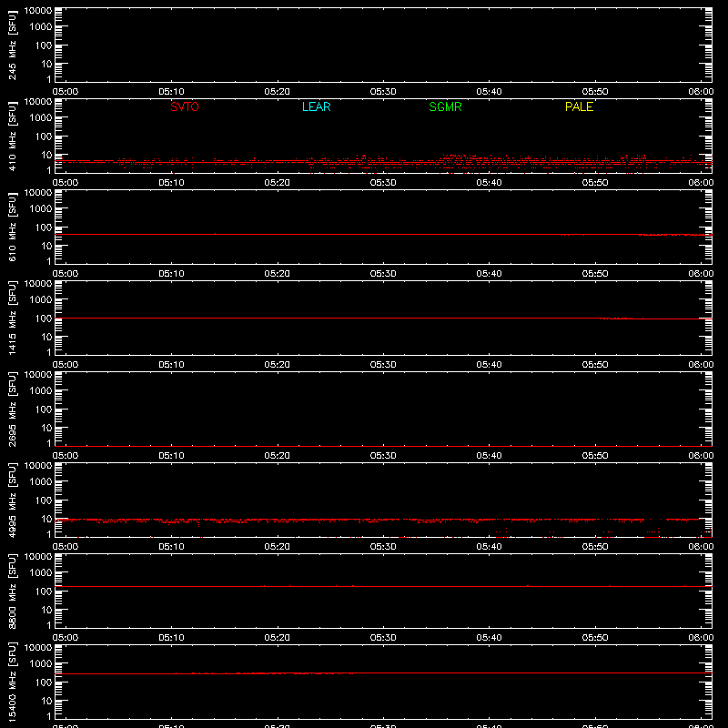Click 05:40 time label below 2695 MHz plot
728x728 pixels.
click(x=489, y=456)
